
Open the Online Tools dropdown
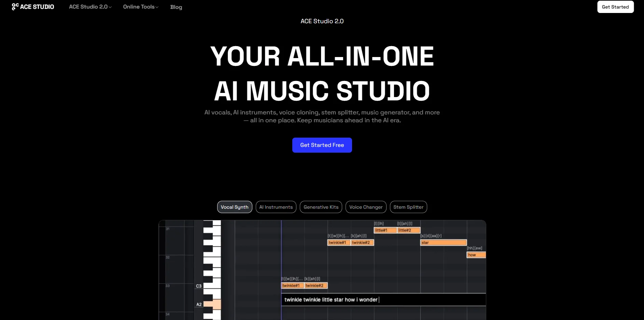(139, 7)
